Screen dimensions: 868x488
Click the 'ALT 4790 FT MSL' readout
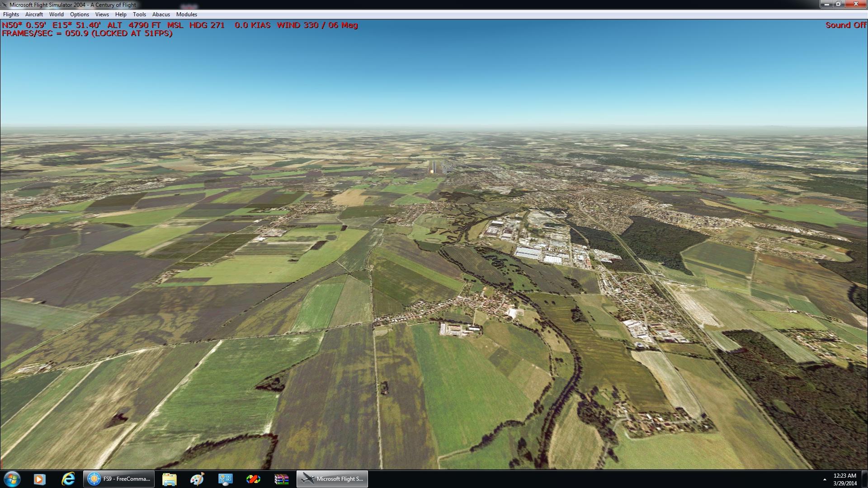(x=145, y=25)
